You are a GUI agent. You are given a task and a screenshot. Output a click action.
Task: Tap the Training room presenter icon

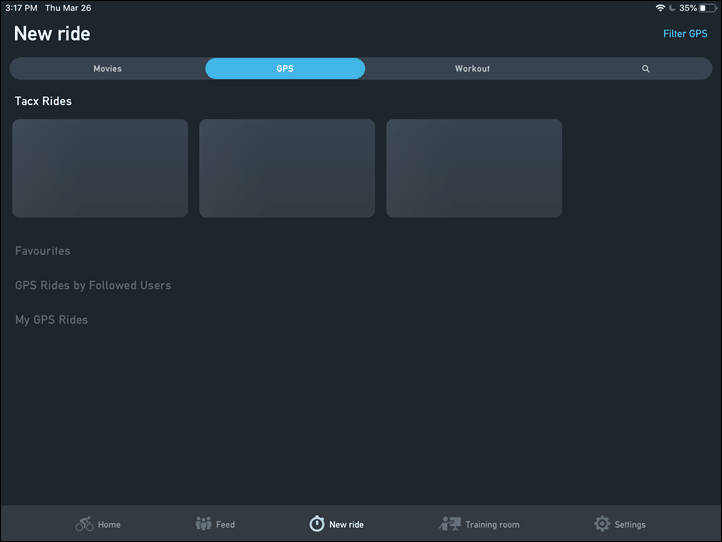tap(450, 524)
